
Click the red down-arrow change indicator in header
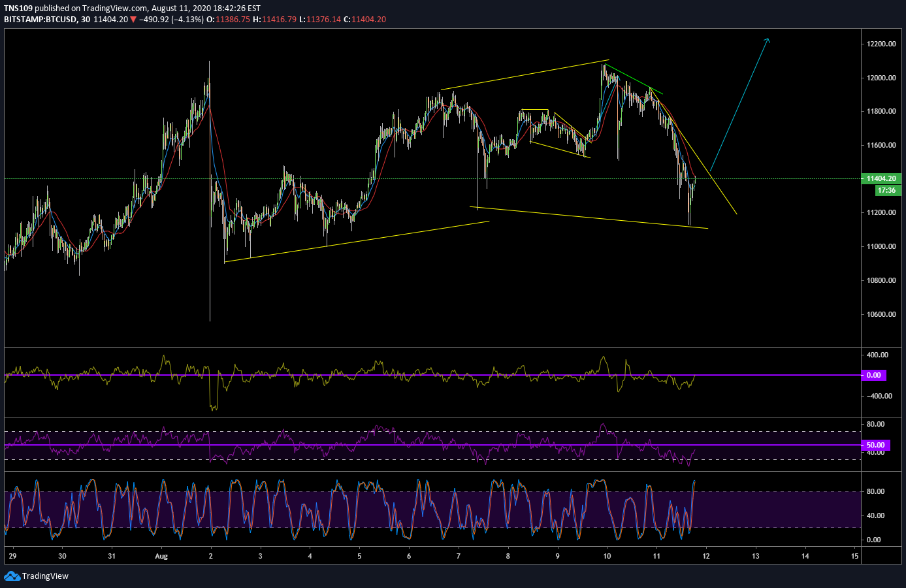pos(134,20)
